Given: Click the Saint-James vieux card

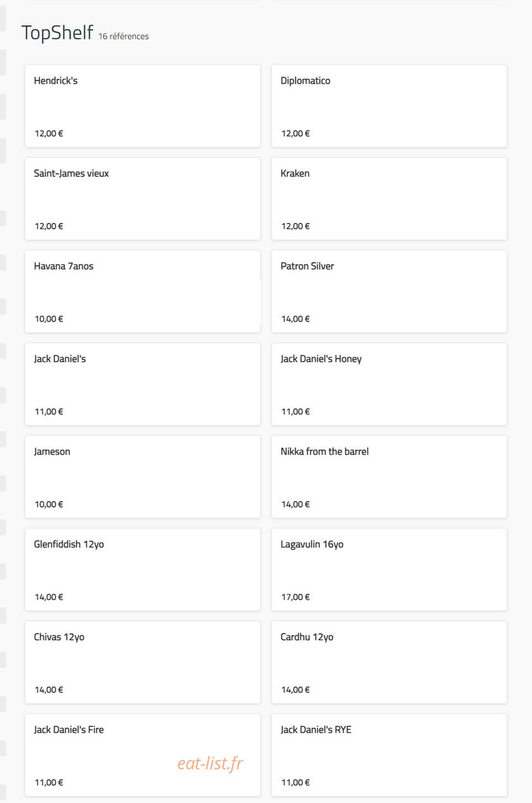Looking at the screenshot, I should pos(142,199).
